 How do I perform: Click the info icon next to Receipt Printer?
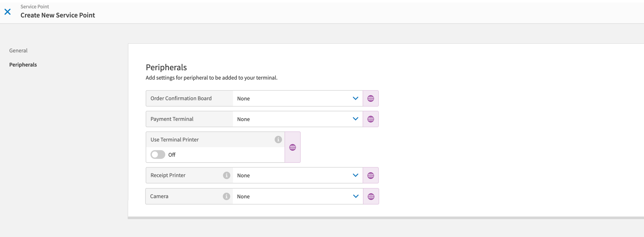tap(226, 175)
